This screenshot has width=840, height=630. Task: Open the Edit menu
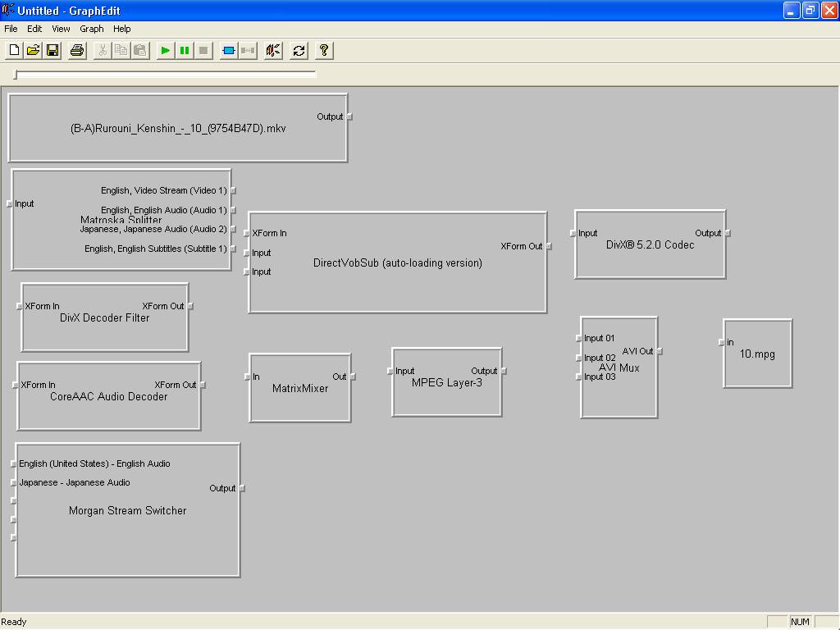34,29
